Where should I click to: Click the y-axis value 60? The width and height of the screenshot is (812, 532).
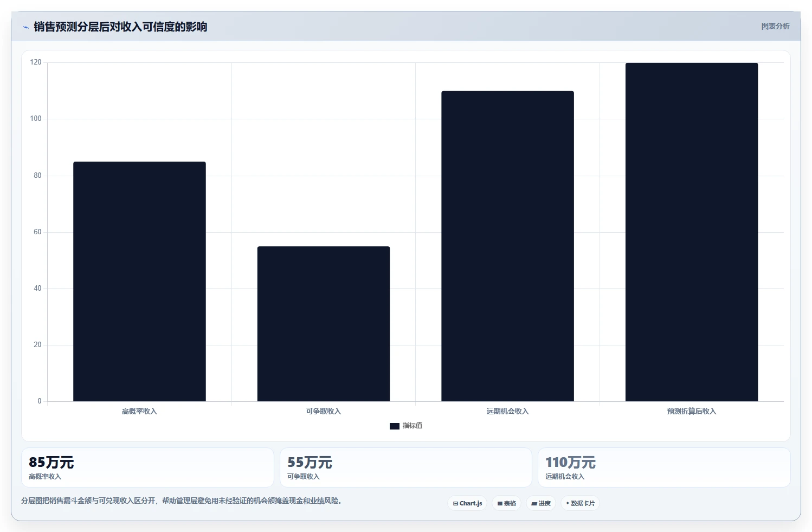37,232
